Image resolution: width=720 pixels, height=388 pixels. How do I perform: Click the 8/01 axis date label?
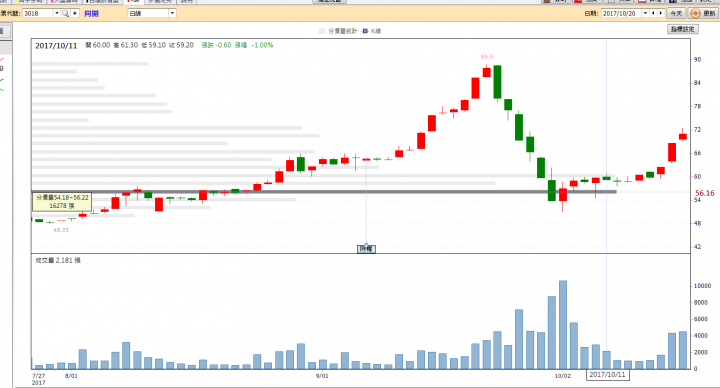[71, 376]
